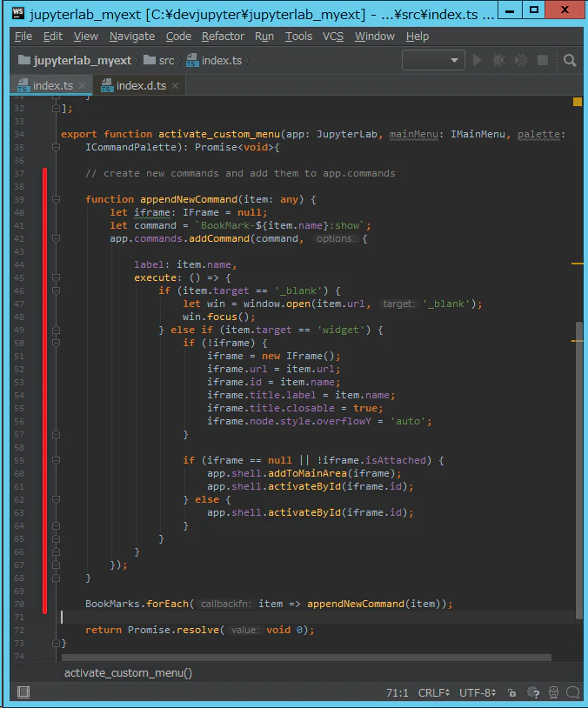Open the Hector inspector icon in status bar
Viewport: 588px width, 708px height.
tap(554, 692)
